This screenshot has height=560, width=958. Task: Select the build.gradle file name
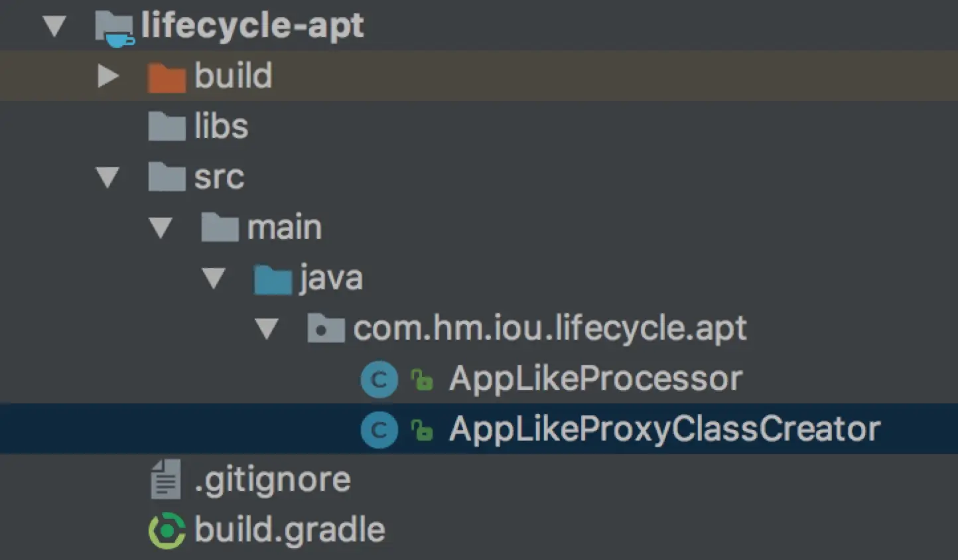pyautogui.click(x=289, y=530)
